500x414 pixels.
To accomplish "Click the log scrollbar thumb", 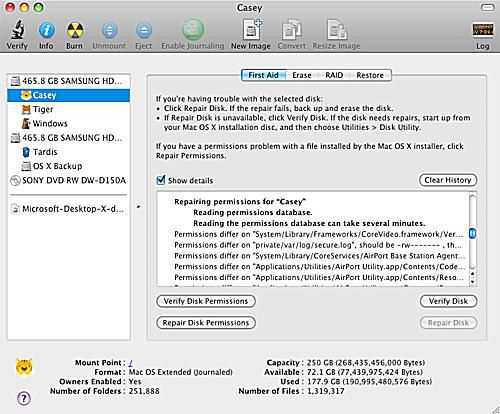I will coord(472,234).
